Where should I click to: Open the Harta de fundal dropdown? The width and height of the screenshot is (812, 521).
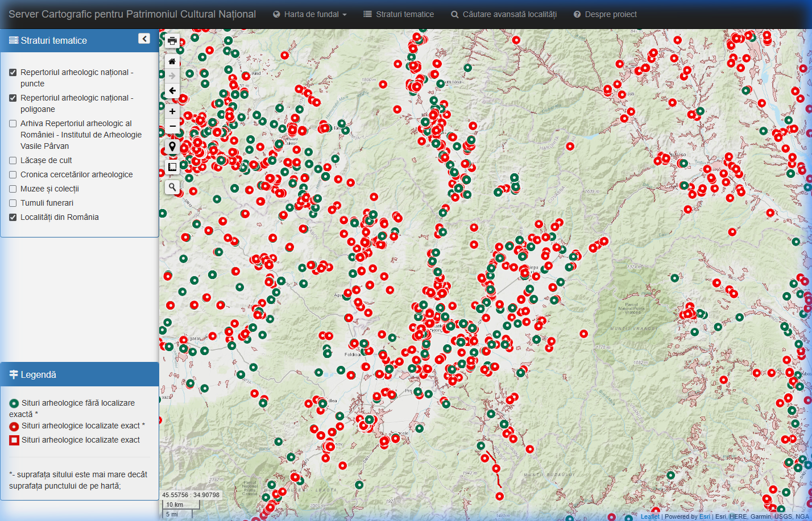(x=309, y=14)
